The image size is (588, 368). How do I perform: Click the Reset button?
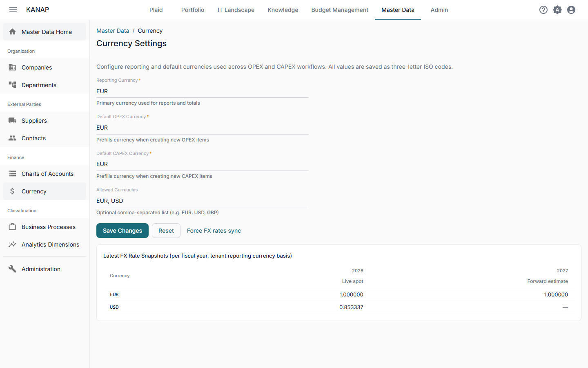tap(166, 231)
